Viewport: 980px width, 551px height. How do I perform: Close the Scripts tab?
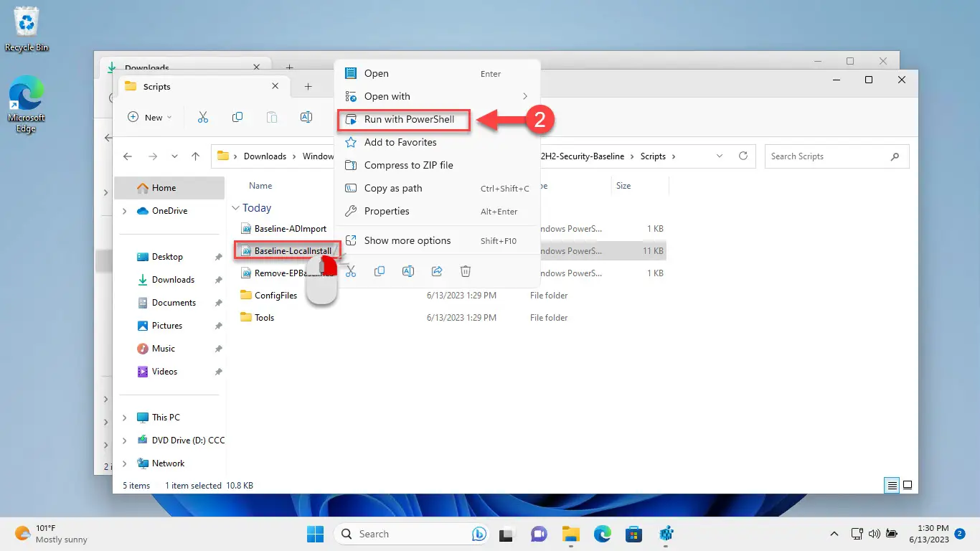[x=275, y=86]
